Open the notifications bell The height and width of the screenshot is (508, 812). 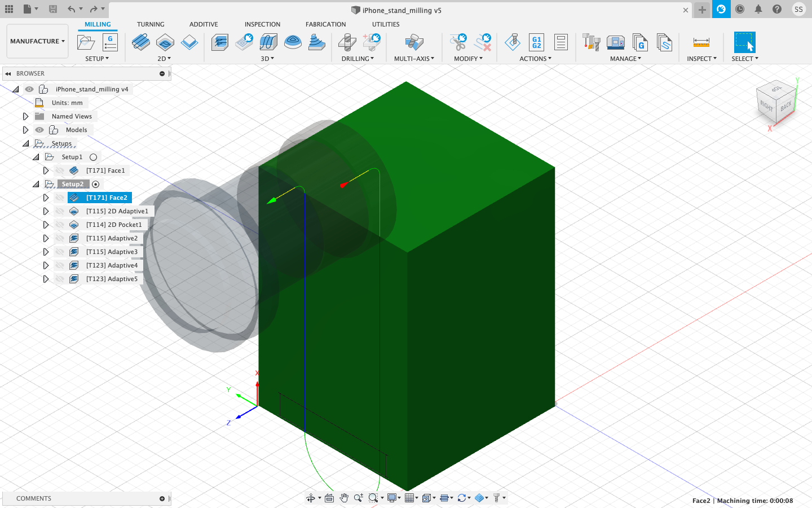(758, 9)
